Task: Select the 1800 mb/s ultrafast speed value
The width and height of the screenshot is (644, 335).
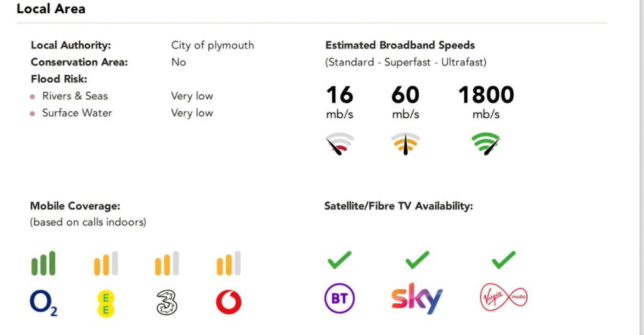Action: point(486,95)
